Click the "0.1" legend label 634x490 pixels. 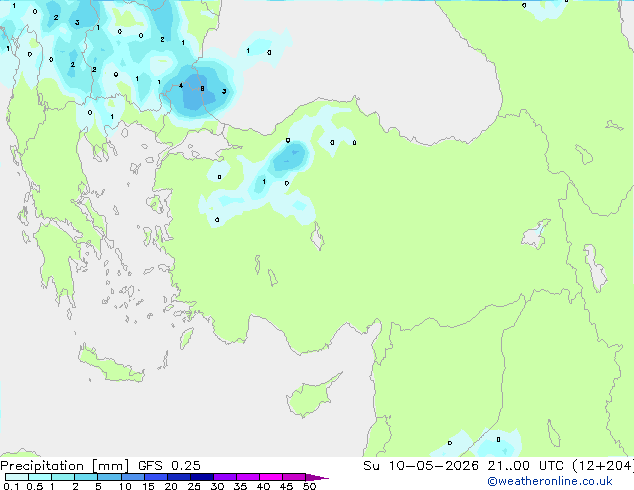click(x=11, y=486)
